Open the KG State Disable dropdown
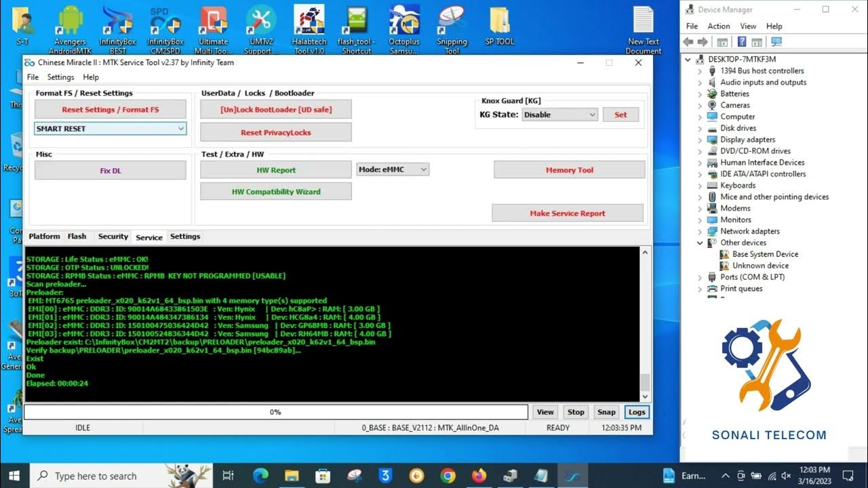Viewport: 868px width, 488px height. point(559,115)
